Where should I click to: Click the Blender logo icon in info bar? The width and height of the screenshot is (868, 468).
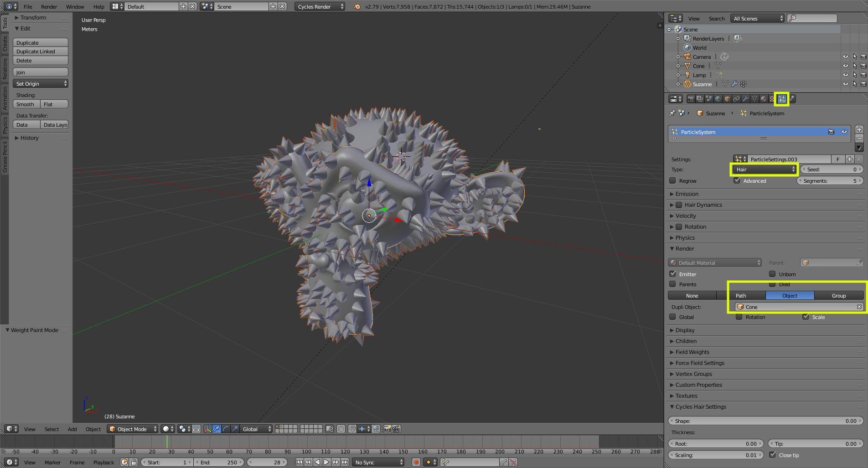click(357, 6)
